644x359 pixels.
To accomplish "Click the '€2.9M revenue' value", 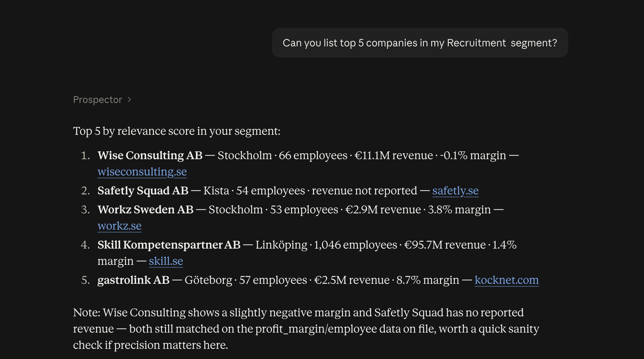I will tap(383, 210).
